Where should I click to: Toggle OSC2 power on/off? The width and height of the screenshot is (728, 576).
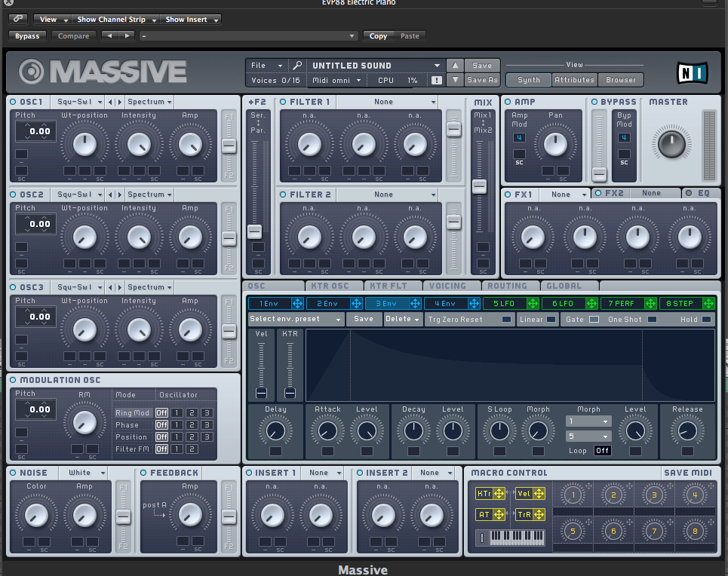point(13,195)
